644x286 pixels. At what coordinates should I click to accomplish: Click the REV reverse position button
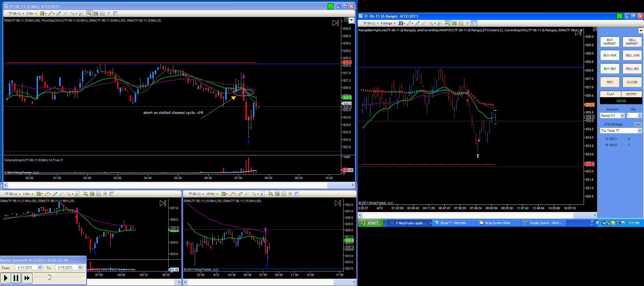coord(610,82)
